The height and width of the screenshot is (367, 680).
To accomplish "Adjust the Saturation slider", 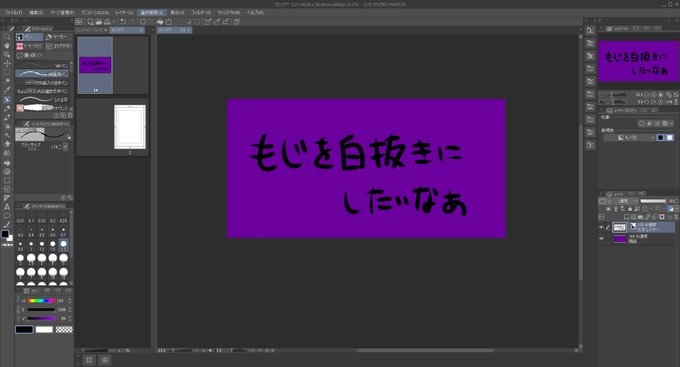I will [41, 310].
